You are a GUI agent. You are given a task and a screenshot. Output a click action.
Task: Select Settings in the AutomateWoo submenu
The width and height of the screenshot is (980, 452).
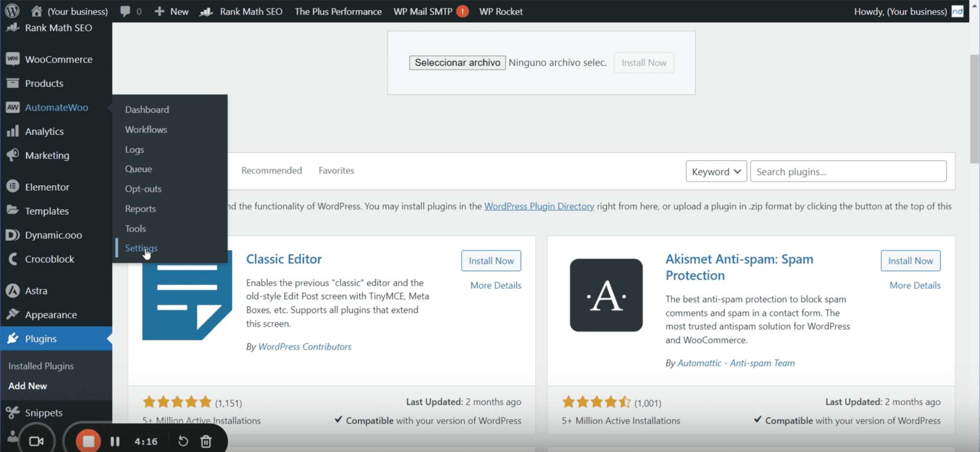click(141, 248)
